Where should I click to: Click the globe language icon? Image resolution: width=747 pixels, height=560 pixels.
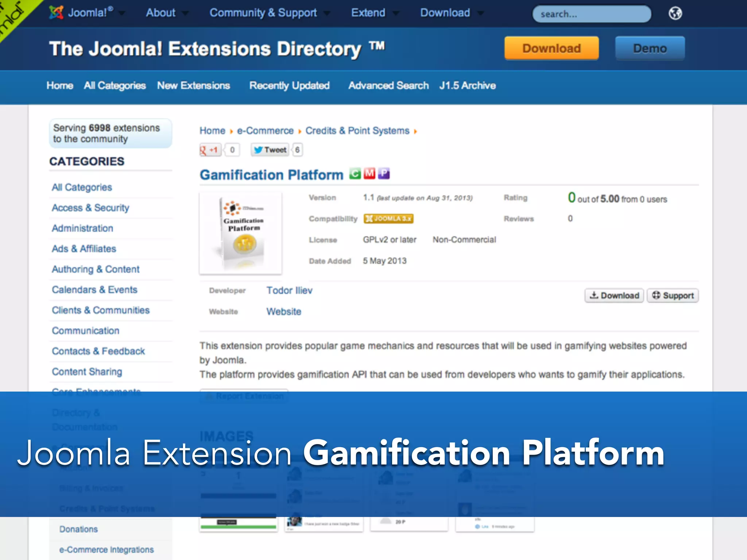675,13
